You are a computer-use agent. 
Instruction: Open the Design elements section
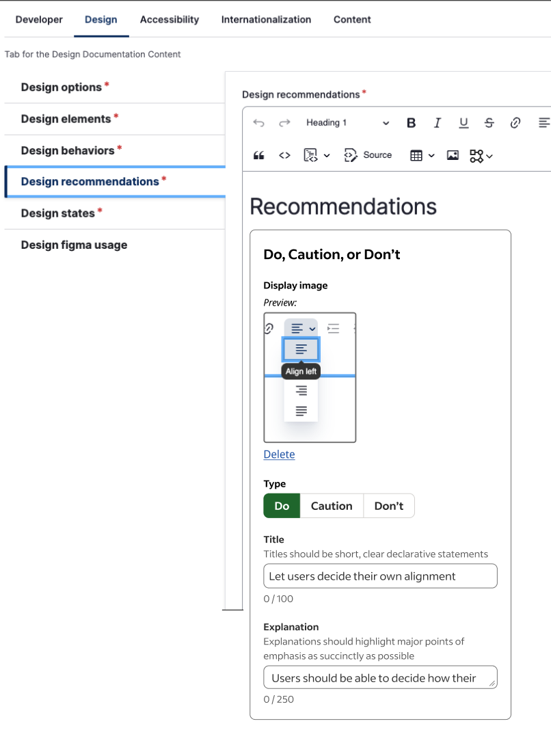115,119
